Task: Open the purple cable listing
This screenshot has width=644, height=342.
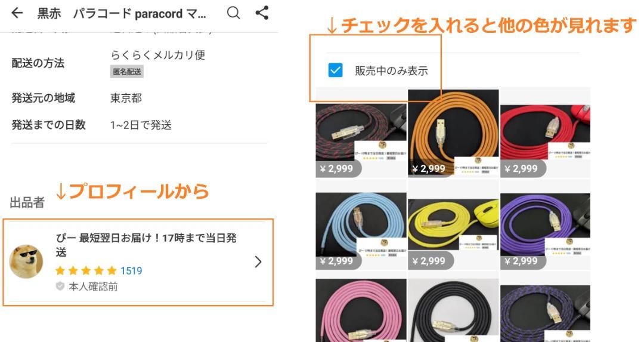Action: (x=545, y=232)
